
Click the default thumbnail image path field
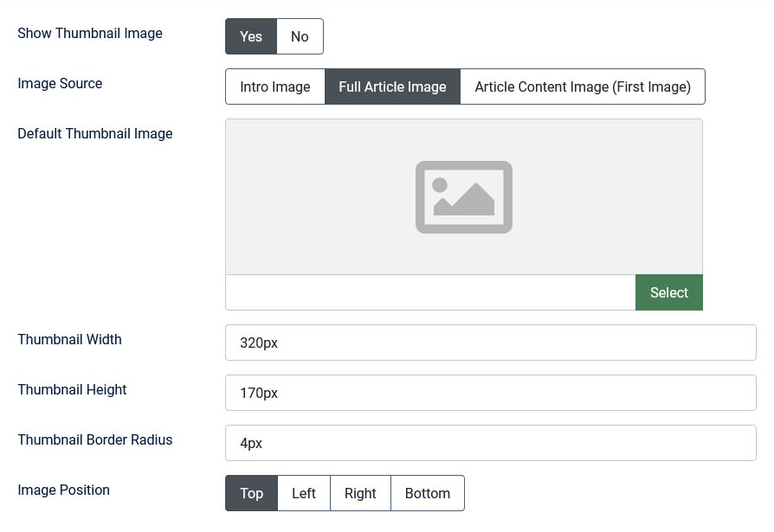tap(430, 292)
